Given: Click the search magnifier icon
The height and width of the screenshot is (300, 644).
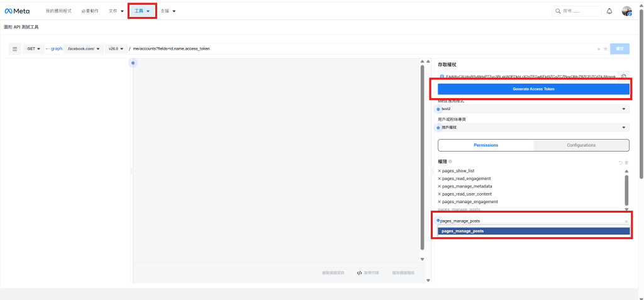Looking at the screenshot, I should click(x=558, y=11).
